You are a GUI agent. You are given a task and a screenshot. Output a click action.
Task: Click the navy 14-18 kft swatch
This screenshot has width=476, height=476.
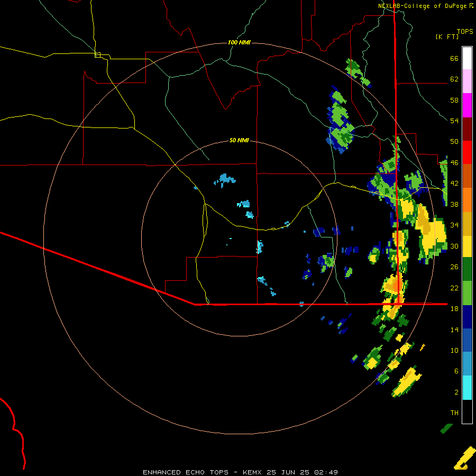[467, 317]
